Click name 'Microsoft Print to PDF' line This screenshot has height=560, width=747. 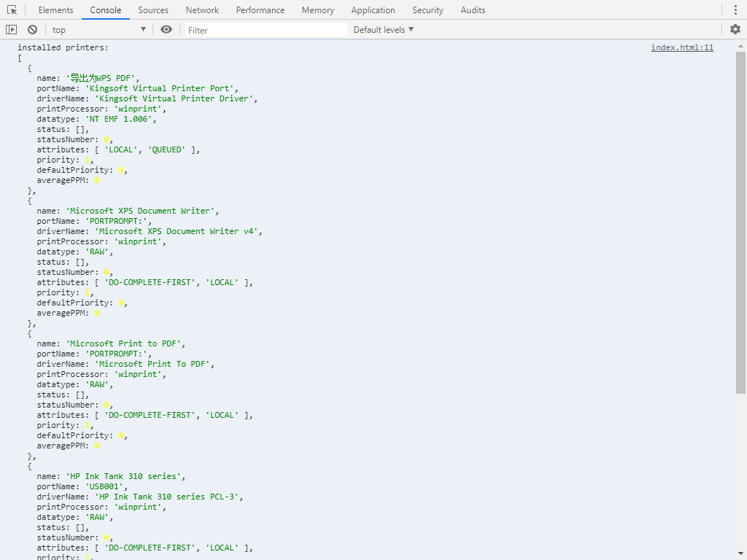pos(111,344)
